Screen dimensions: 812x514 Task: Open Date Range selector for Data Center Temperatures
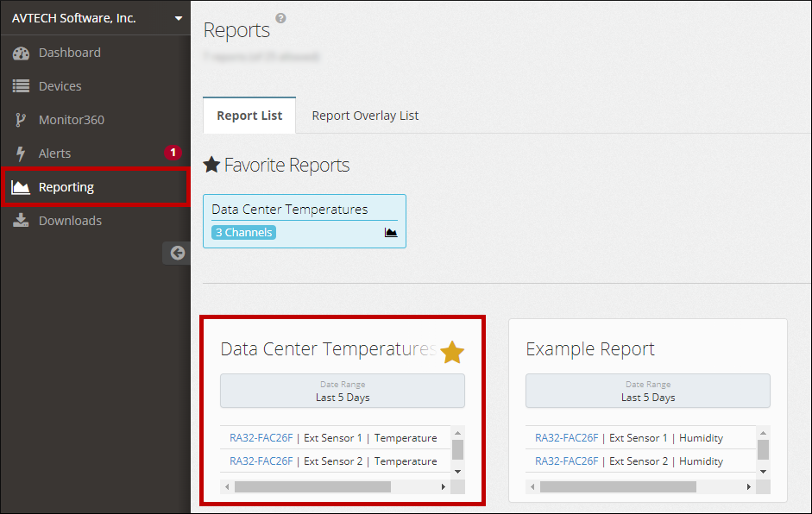coord(343,391)
